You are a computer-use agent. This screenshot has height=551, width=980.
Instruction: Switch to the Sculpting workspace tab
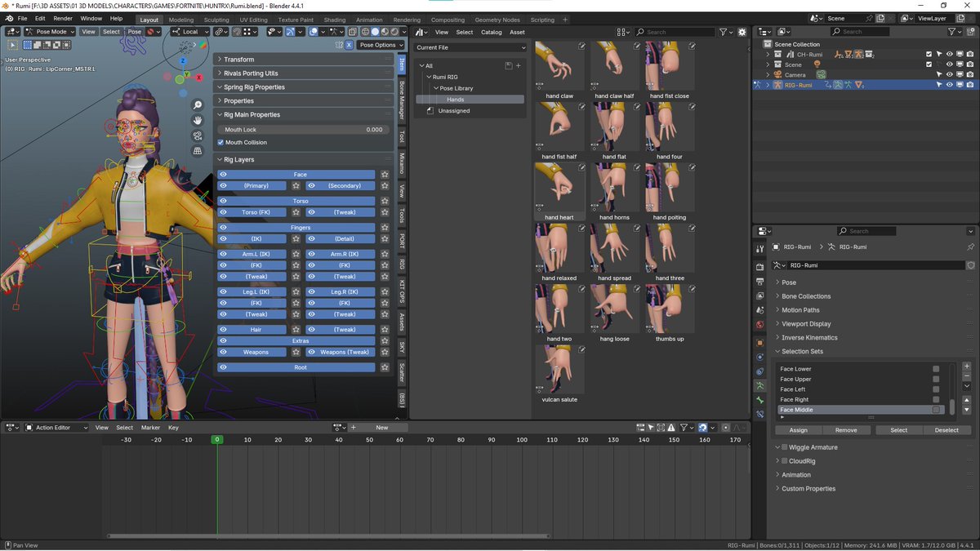coord(216,20)
